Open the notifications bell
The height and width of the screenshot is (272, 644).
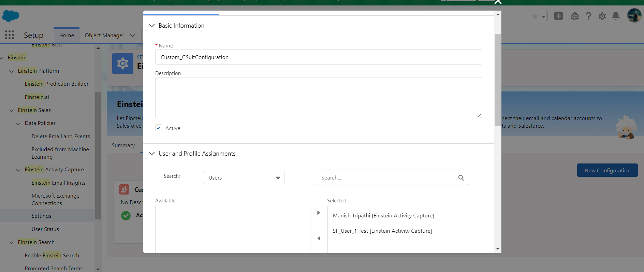point(616,16)
